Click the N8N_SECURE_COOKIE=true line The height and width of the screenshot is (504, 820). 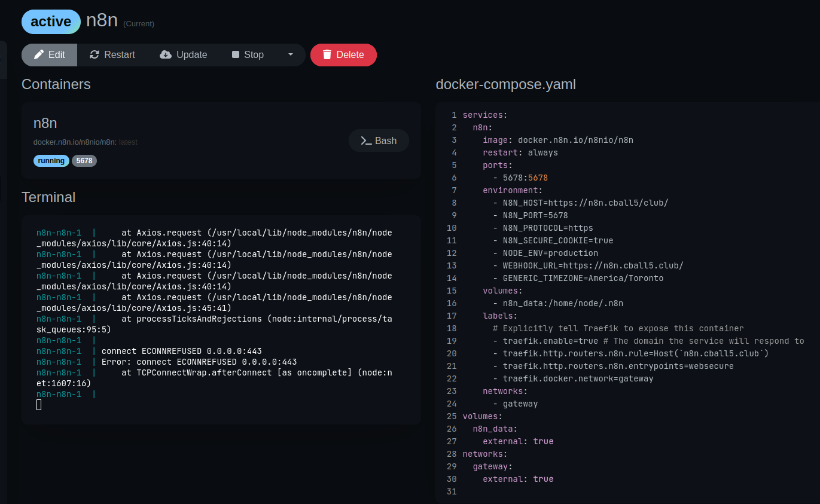click(553, 240)
